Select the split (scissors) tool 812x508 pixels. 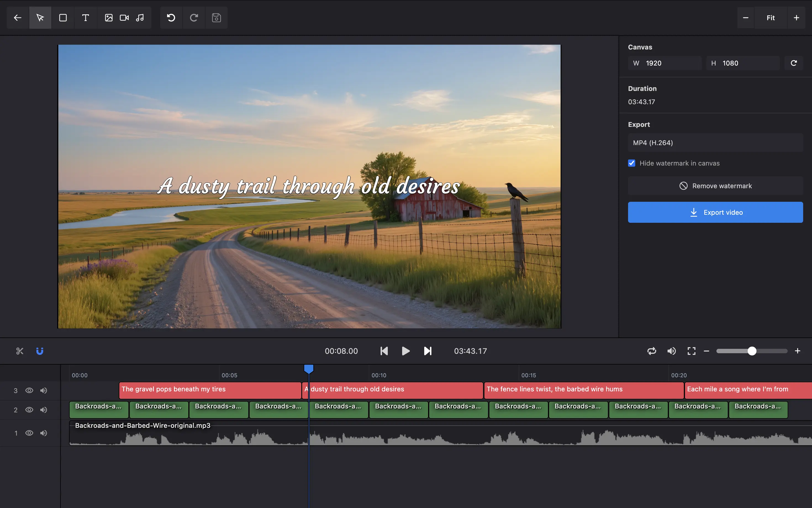19,351
